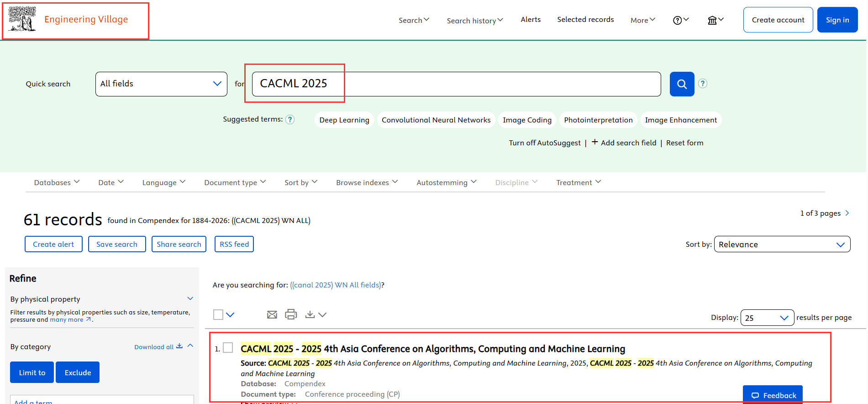Click the CACML 2025 search input field
Viewport: 868px width, 404px height.
456,84
